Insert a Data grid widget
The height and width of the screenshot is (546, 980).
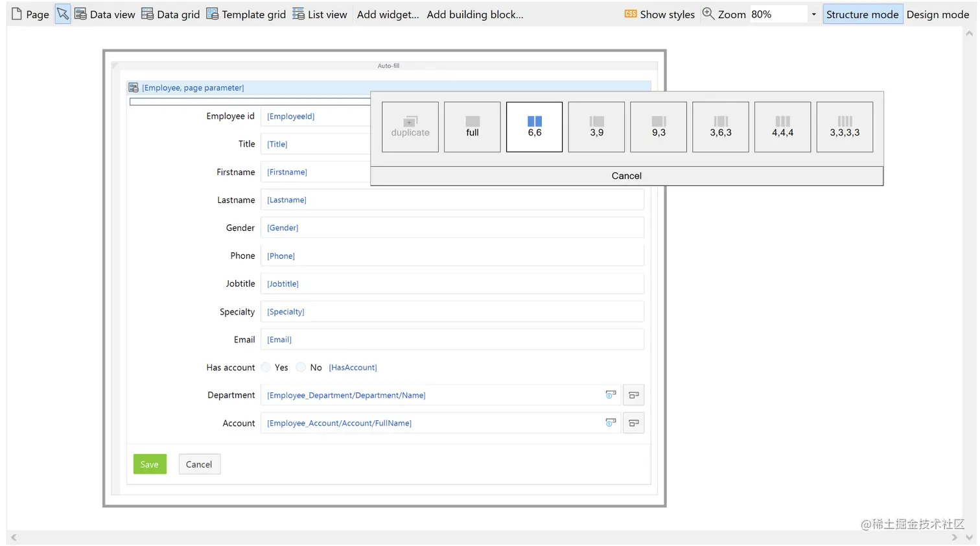click(170, 14)
